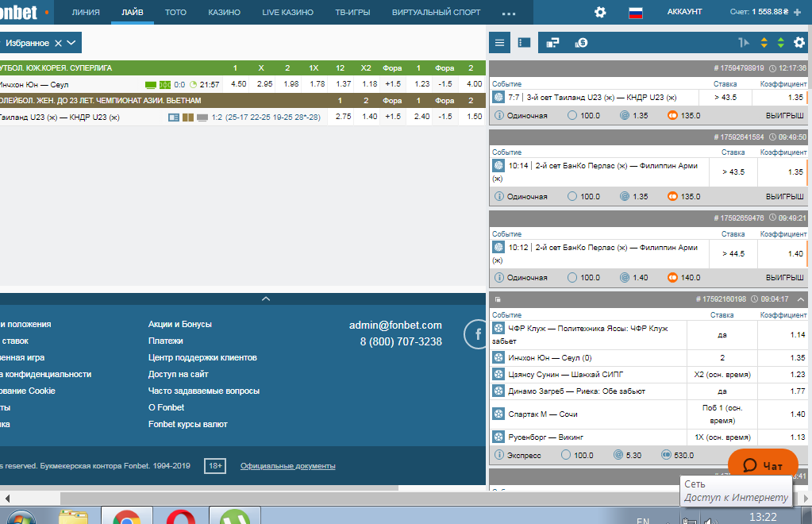
Task: Select odds 1.98 for Seoul win
Action: (x=291, y=84)
